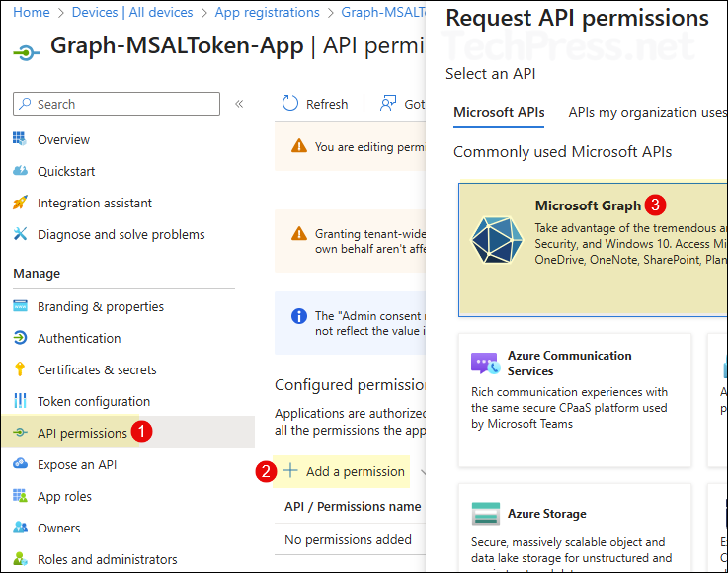Click the Azure Storage icon
The image size is (728, 573).
click(484, 515)
